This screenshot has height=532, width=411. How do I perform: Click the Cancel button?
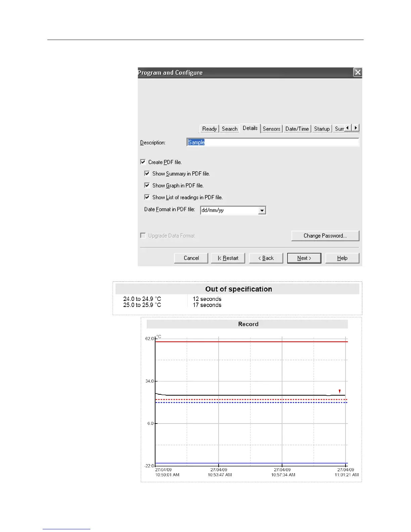tap(191, 258)
